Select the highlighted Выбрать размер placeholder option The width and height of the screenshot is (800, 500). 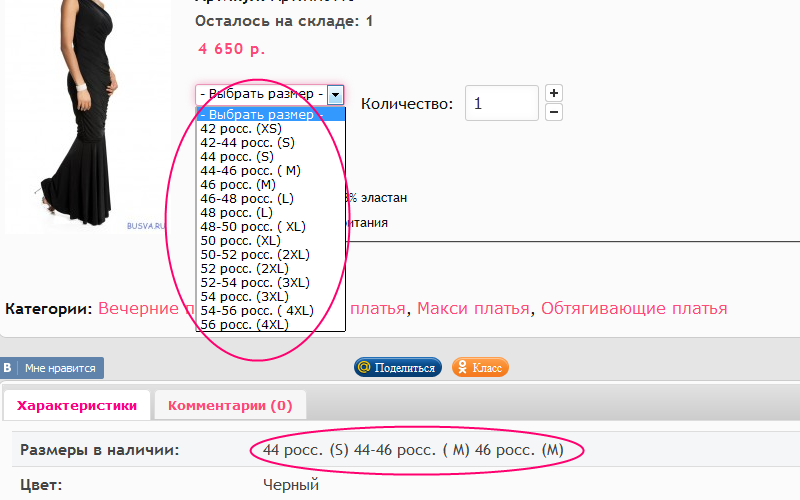tap(262, 115)
